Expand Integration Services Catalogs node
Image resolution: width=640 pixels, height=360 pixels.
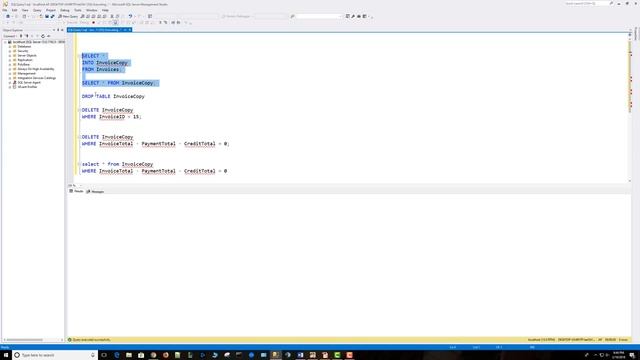(x=10, y=78)
